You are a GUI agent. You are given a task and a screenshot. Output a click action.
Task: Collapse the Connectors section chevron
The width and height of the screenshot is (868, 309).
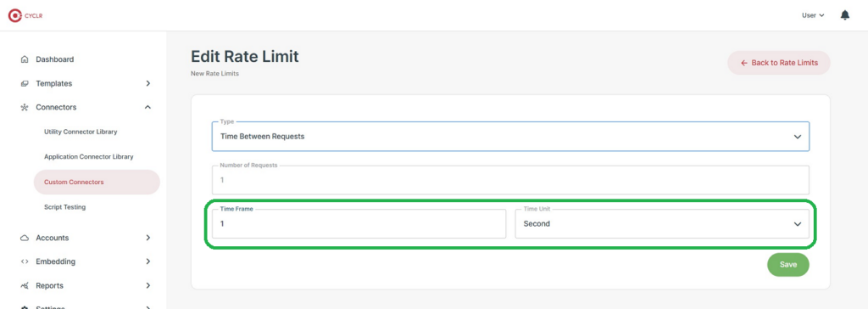[147, 107]
